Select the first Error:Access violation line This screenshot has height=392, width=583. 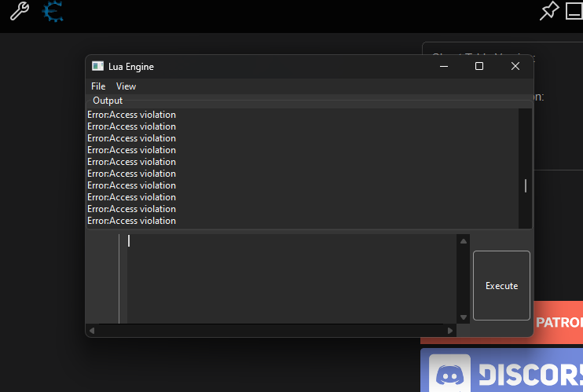click(132, 115)
